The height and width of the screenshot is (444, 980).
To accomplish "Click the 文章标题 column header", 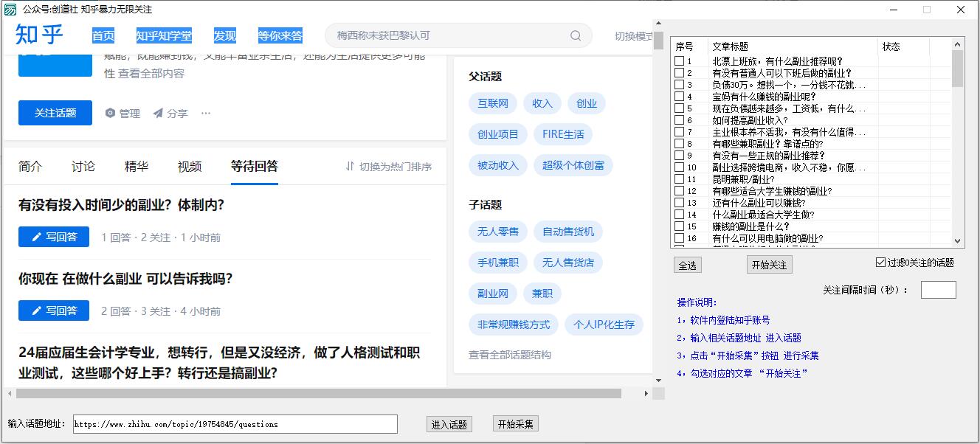I will pyautogui.click(x=793, y=46).
